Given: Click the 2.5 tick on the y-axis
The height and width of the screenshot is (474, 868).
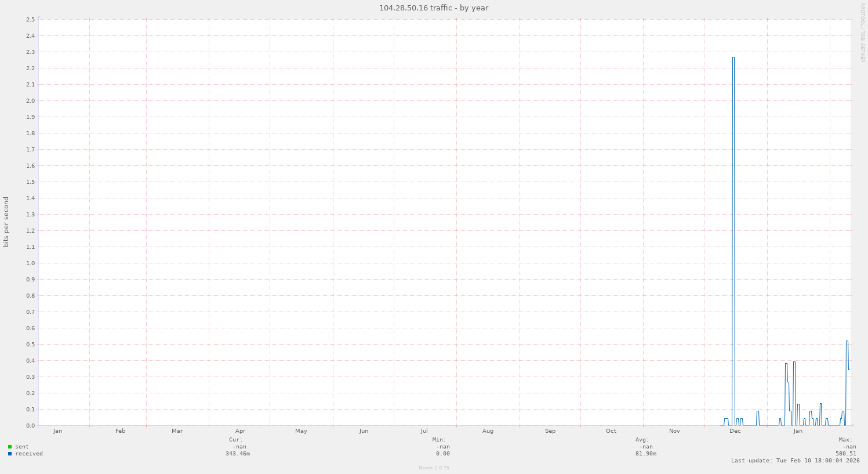Looking at the screenshot, I should [x=31, y=20].
